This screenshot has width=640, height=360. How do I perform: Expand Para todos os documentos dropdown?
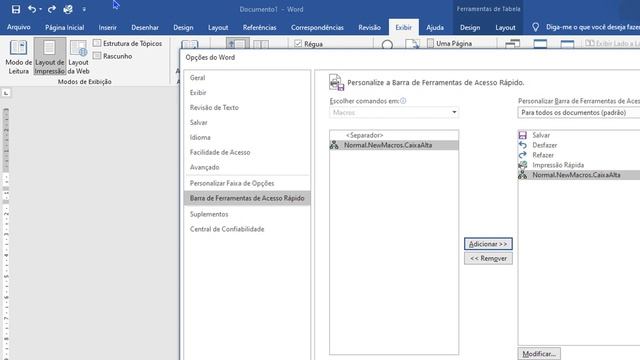[x=578, y=112]
